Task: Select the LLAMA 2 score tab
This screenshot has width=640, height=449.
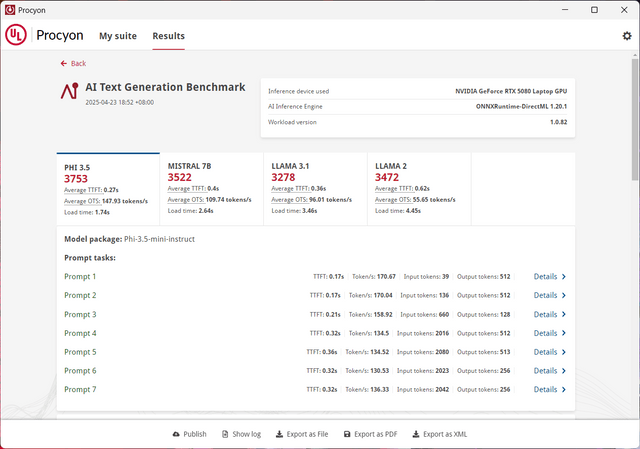Action: (x=419, y=189)
